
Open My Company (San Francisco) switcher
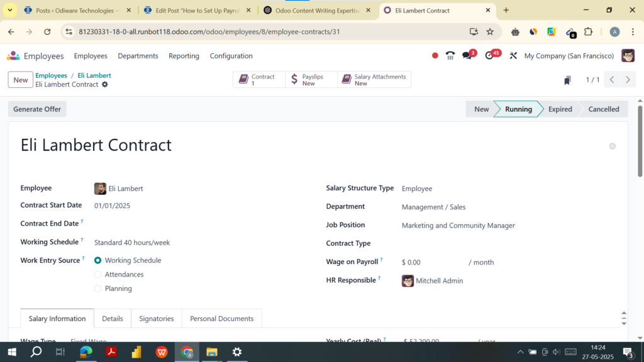569,55
